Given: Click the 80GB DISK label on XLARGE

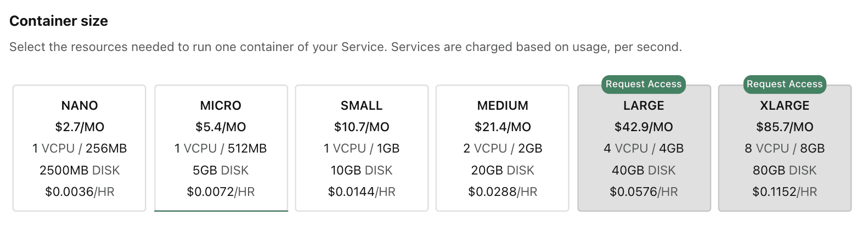Looking at the screenshot, I should (x=785, y=171).
